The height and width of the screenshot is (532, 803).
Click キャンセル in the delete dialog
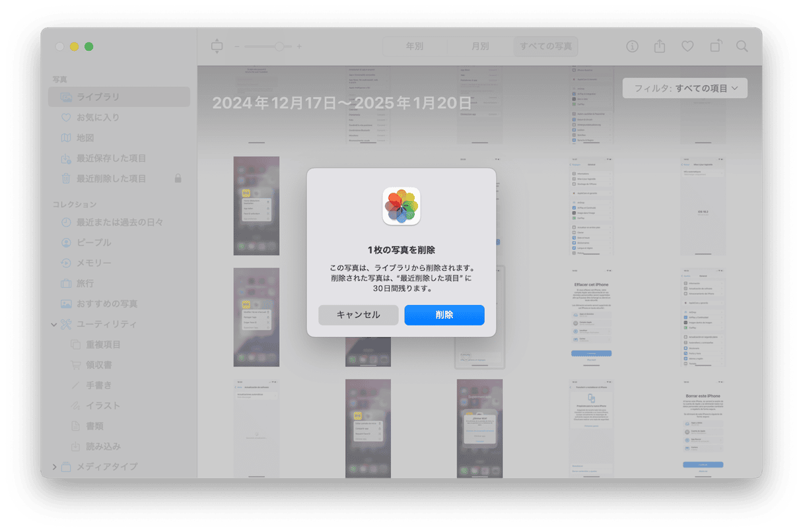point(359,315)
